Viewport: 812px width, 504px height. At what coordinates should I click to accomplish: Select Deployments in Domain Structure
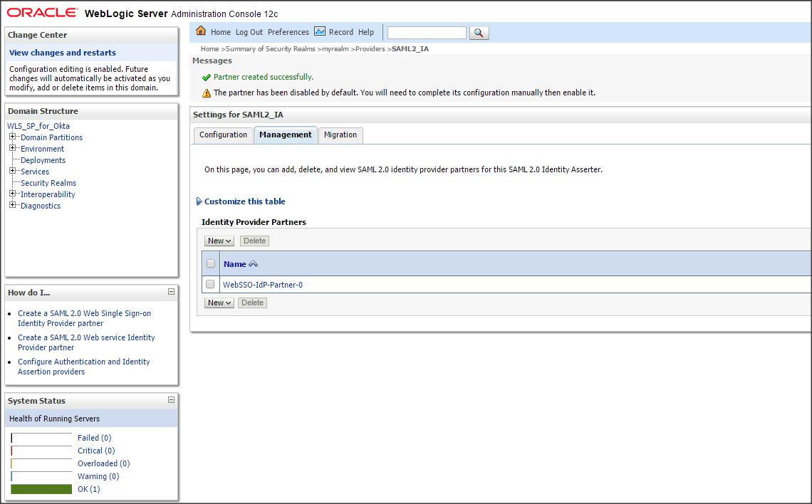point(43,160)
